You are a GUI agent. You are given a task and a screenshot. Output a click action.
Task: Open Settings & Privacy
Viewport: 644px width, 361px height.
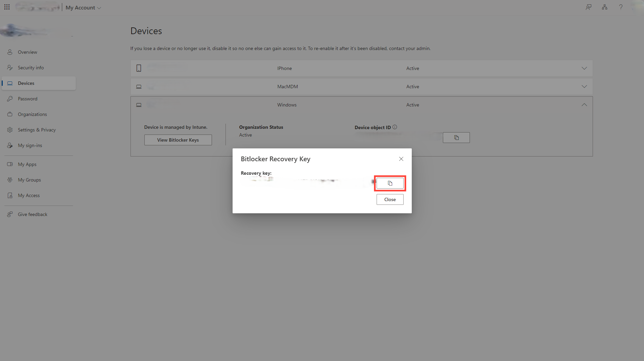coord(37,129)
